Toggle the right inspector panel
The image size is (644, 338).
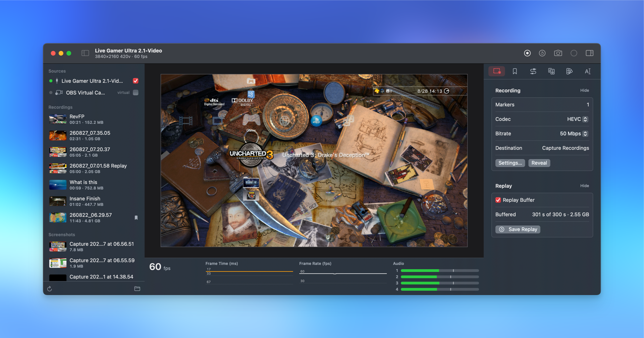coord(590,53)
